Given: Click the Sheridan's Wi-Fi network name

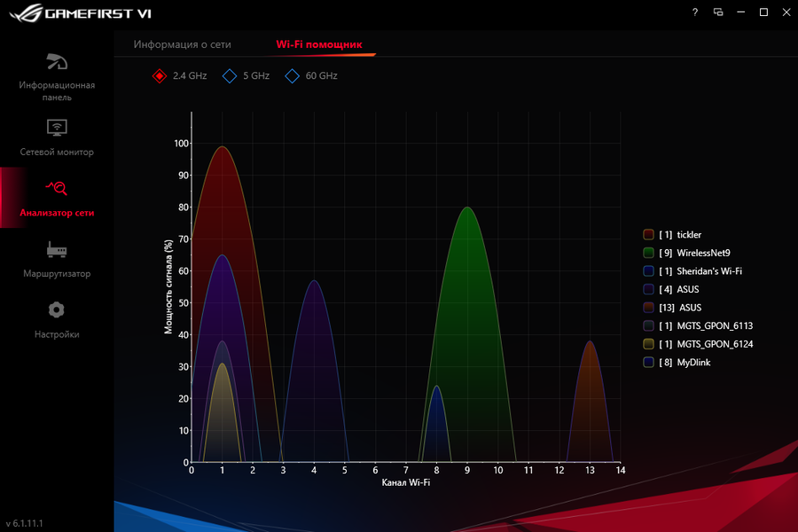Looking at the screenshot, I should (x=709, y=271).
